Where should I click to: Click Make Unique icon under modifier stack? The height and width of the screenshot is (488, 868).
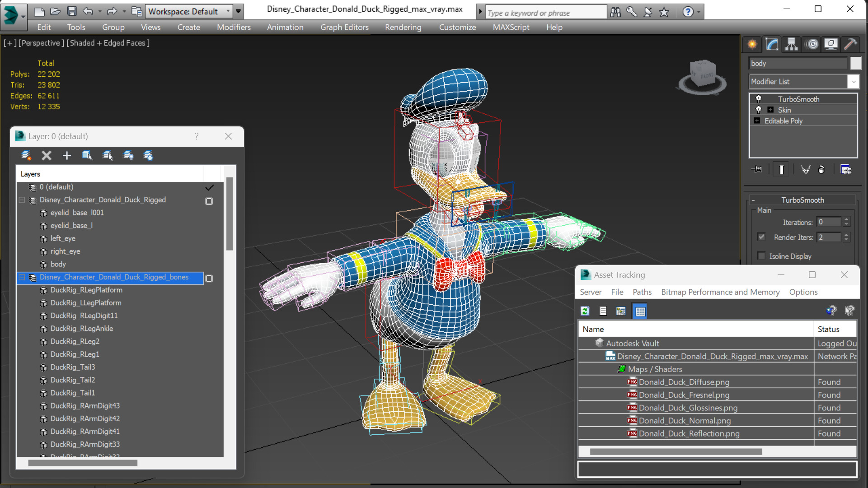pyautogui.click(x=805, y=169)
